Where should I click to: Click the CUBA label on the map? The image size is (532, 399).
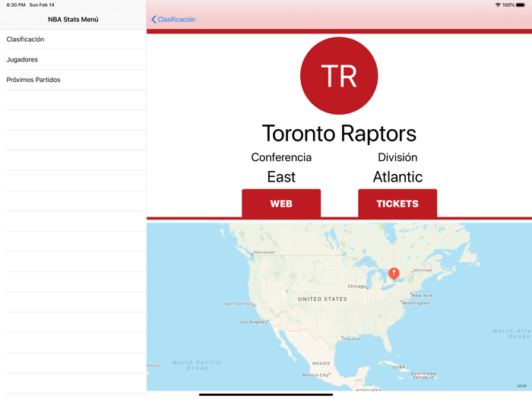pos(399,367)
